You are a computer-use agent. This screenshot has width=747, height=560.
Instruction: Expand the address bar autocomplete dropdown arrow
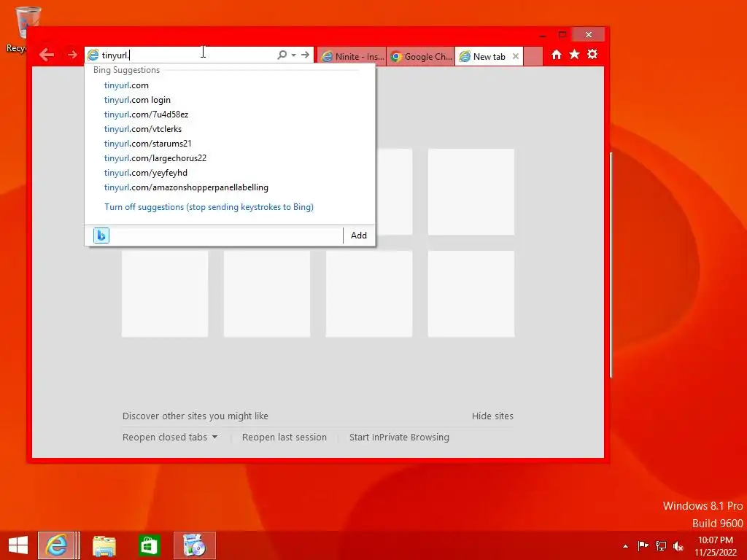[293, 55]
